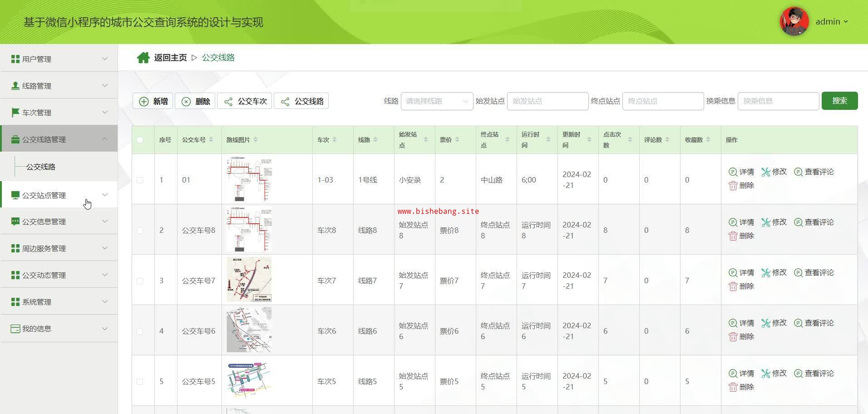Click the green 搜索 button
The width and height of the screenshot is (868, 414).
coord(839,101)
